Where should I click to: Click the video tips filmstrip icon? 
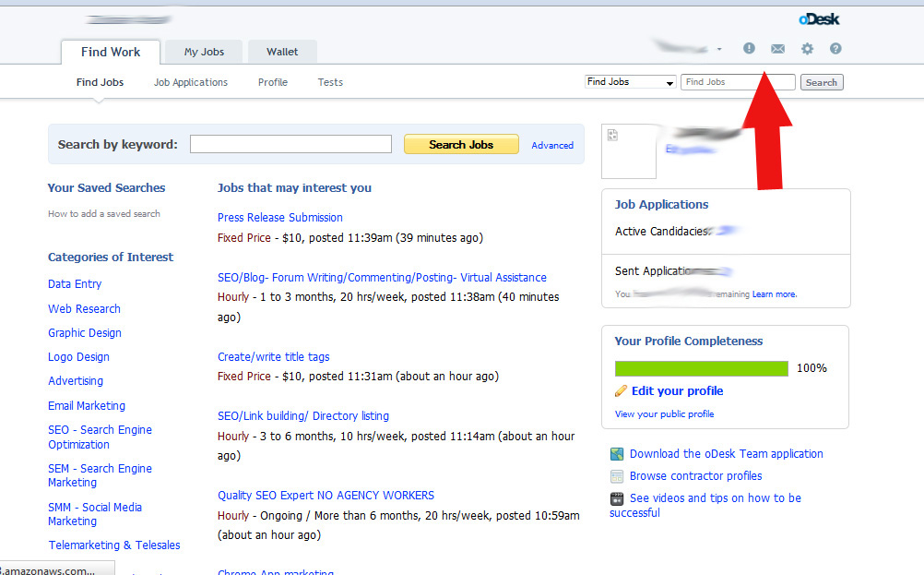click(x=616, y=497)
